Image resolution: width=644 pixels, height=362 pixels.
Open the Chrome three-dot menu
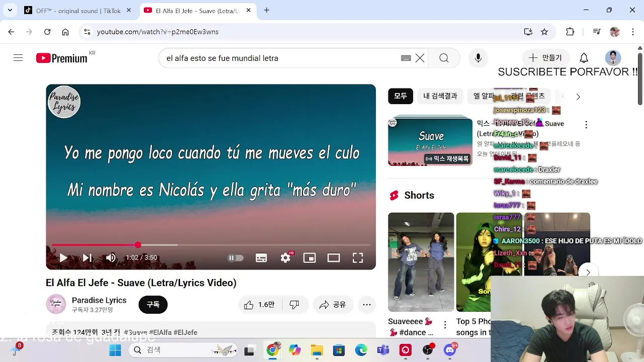click(632, 32)
